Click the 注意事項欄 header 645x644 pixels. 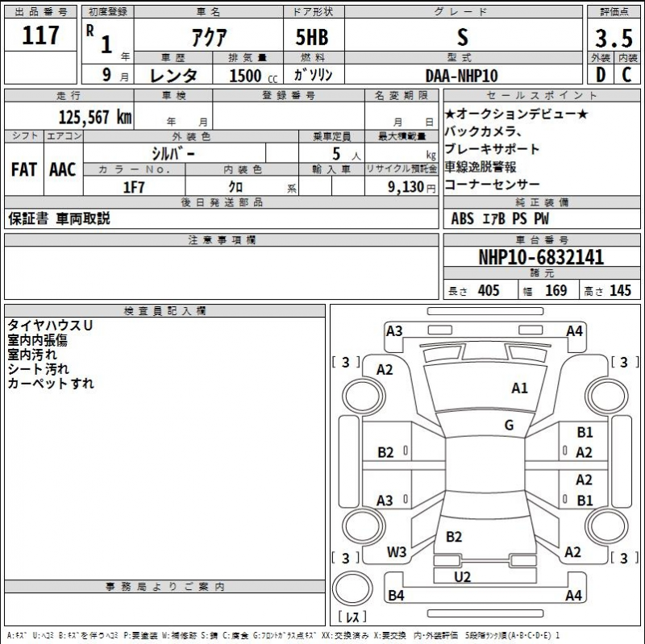click(222, 240)
